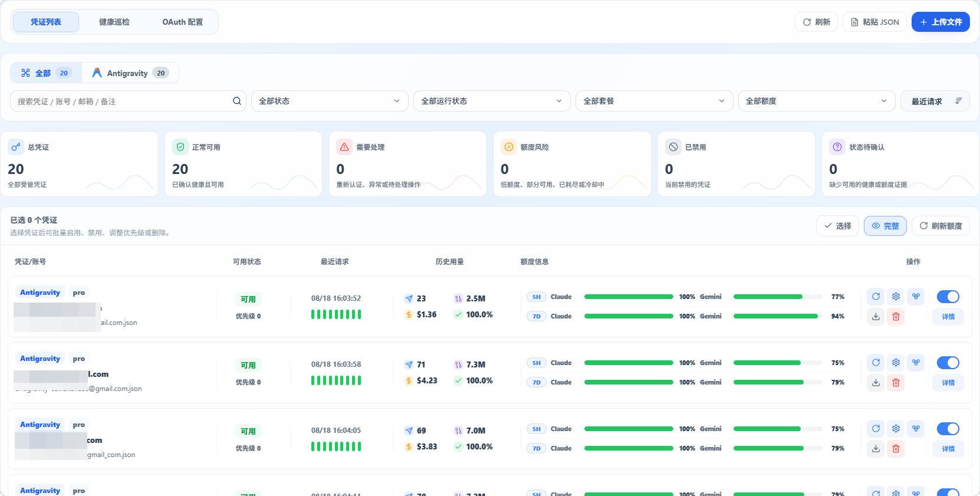Click the download icon in second credential row
980x496 pixels.
coord(876,383)
